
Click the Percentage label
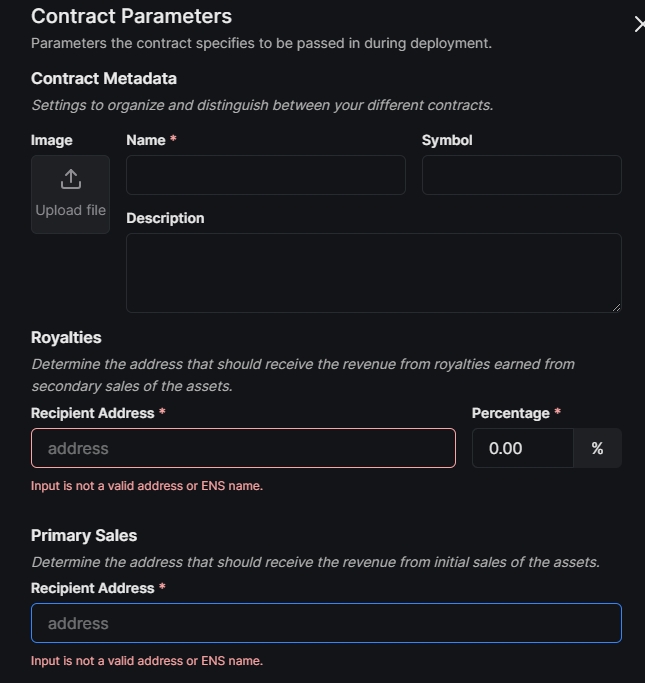510,413
